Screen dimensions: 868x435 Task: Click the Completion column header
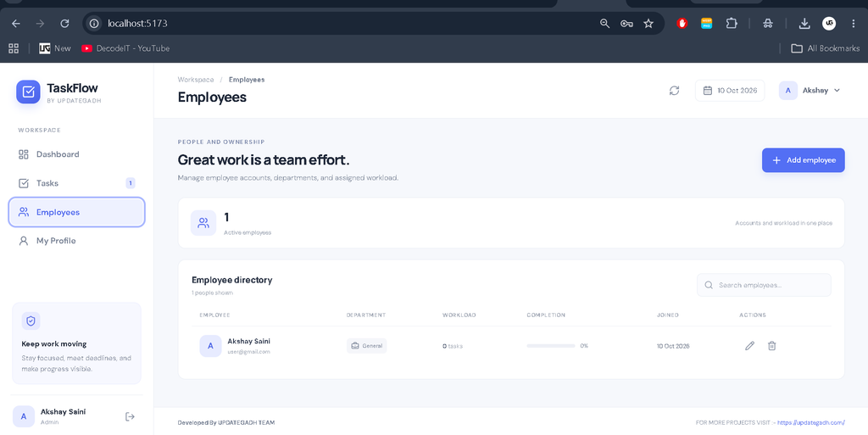[x=546, y=315]
